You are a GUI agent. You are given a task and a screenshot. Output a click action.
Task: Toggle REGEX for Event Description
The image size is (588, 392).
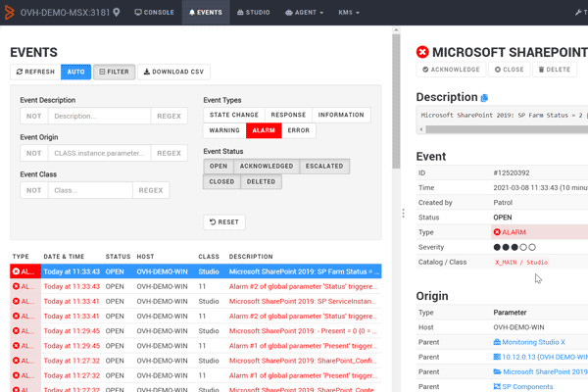click(170, 116)
